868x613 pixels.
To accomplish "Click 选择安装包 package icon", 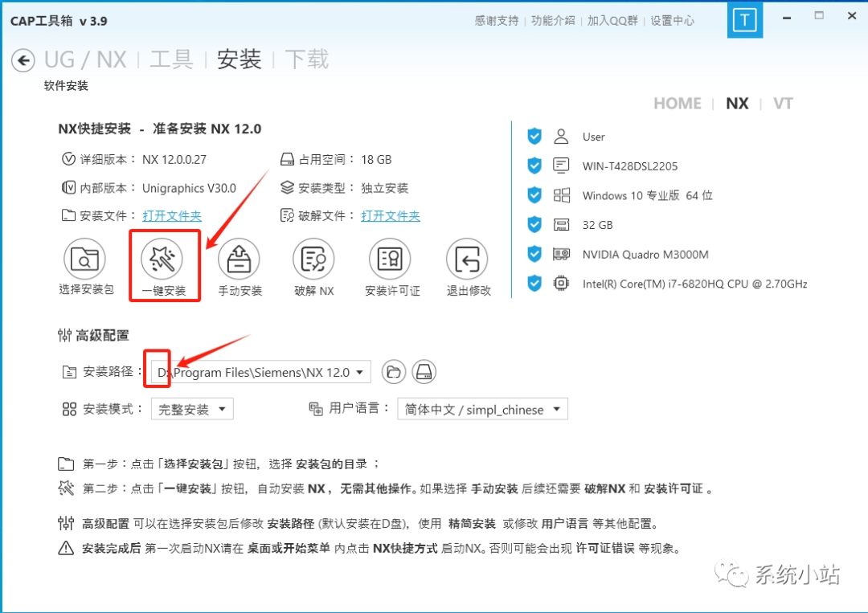I will point(84,259).
